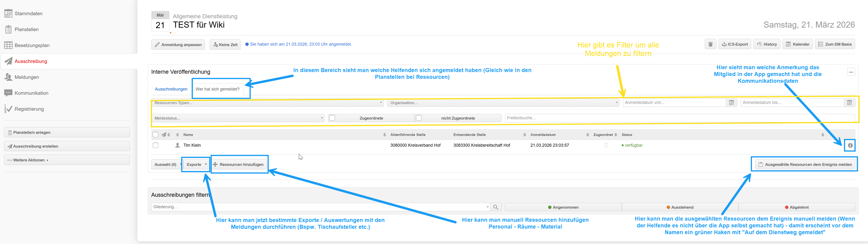Click Ressourcen hinzufügen button
Image resolution: width=868 pixels, height=244 pixels.
coord(239,165)
